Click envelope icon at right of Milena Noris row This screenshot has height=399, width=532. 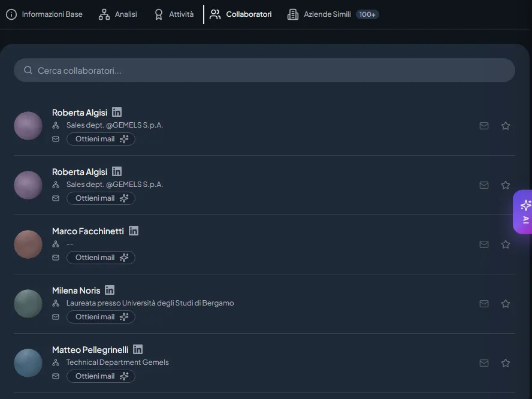(x=484, y=304)
